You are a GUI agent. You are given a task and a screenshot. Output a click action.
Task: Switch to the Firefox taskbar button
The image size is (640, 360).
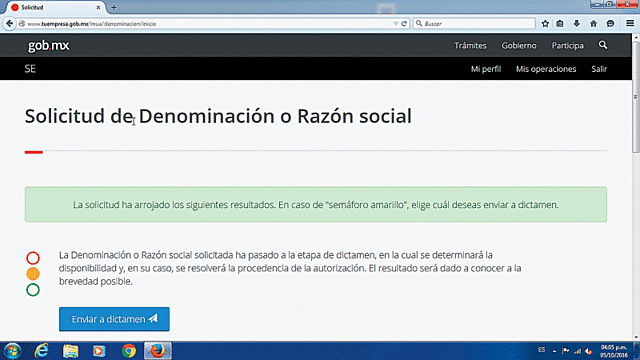158,351
